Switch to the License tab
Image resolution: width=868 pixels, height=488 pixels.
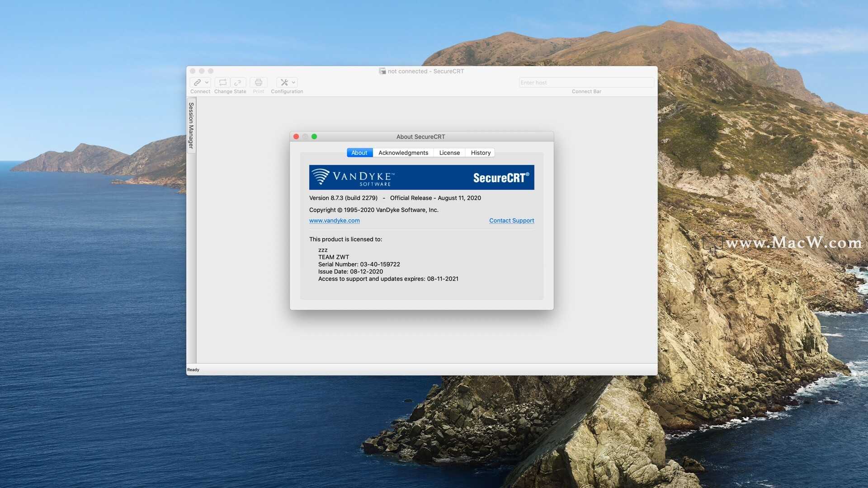pyautogui.click(x=449, y=153)
